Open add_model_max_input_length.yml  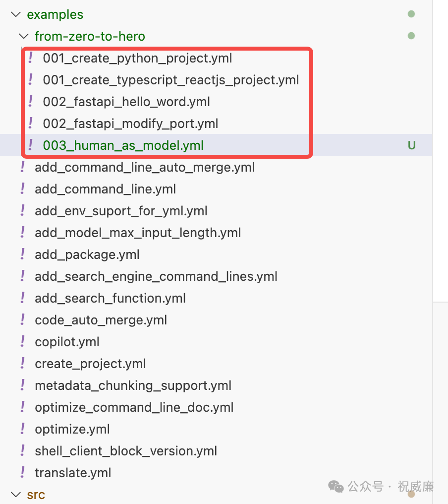pyautogui.click(x=138, y=233)
